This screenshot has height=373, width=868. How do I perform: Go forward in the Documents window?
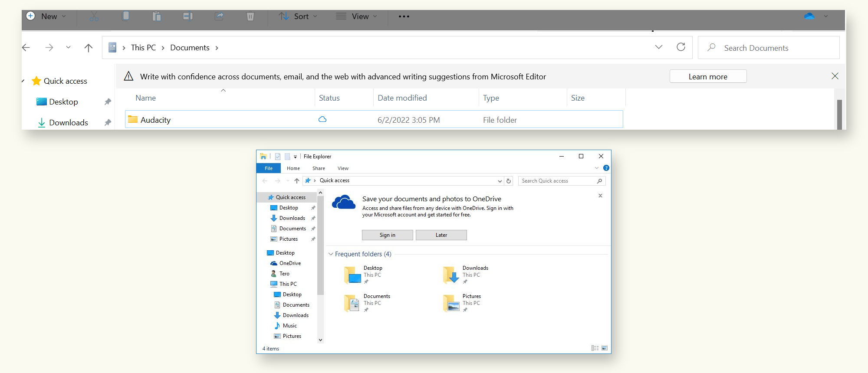49,48
